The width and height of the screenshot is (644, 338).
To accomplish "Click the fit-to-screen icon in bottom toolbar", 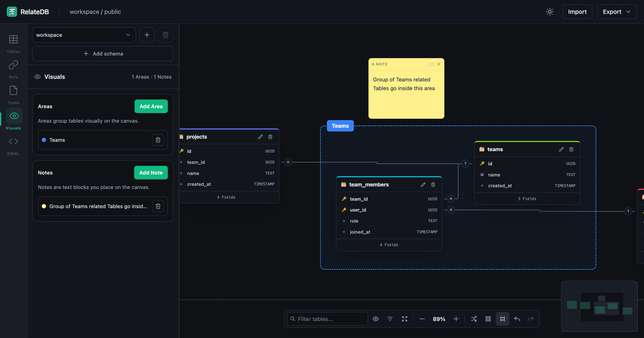I will 405,319.
